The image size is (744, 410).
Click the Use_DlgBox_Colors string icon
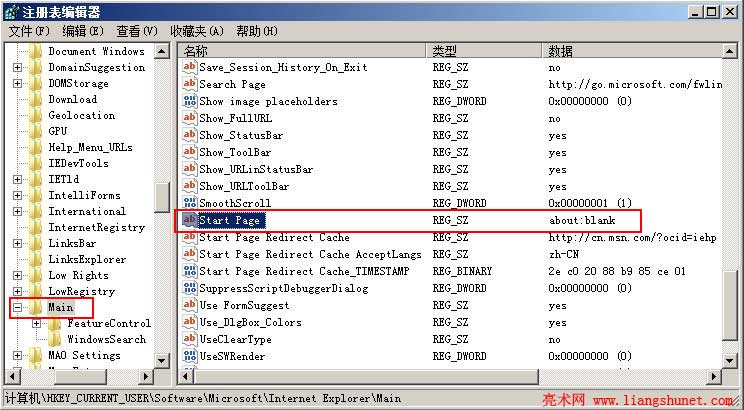coord(190,322)
